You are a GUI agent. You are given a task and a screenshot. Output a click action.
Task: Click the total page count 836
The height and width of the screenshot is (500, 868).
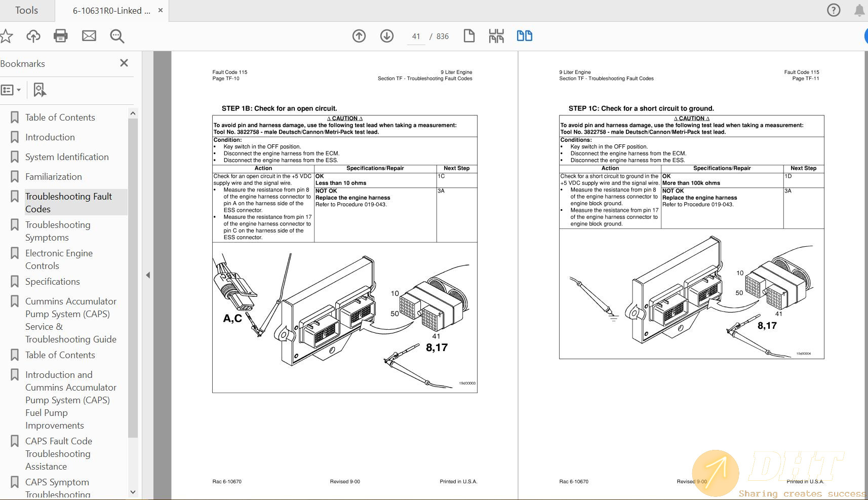[443, 36]
